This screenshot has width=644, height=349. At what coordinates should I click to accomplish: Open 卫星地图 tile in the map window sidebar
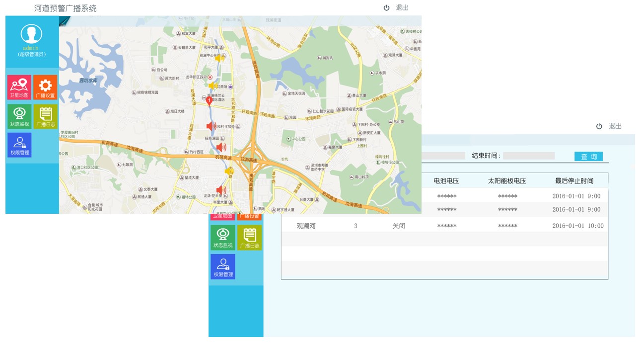pos(19,87)
